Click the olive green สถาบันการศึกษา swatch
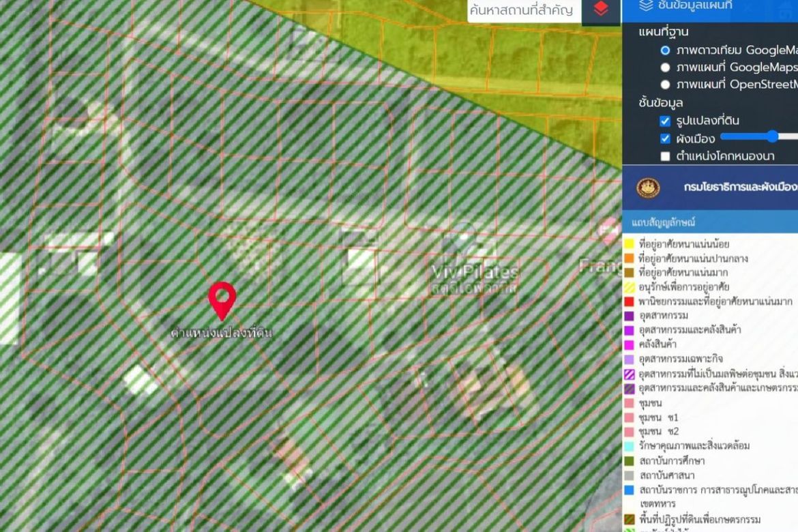 pos(630,461)
